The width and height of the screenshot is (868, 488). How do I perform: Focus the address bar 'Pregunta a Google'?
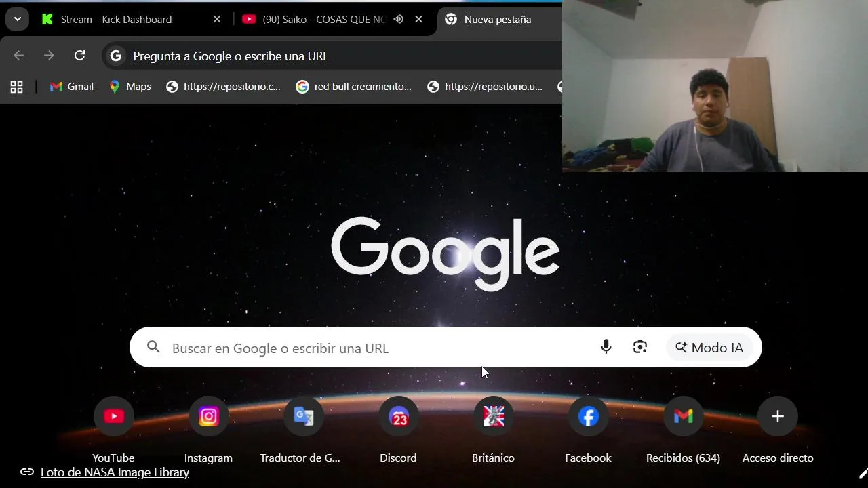[x=332, y=56]
